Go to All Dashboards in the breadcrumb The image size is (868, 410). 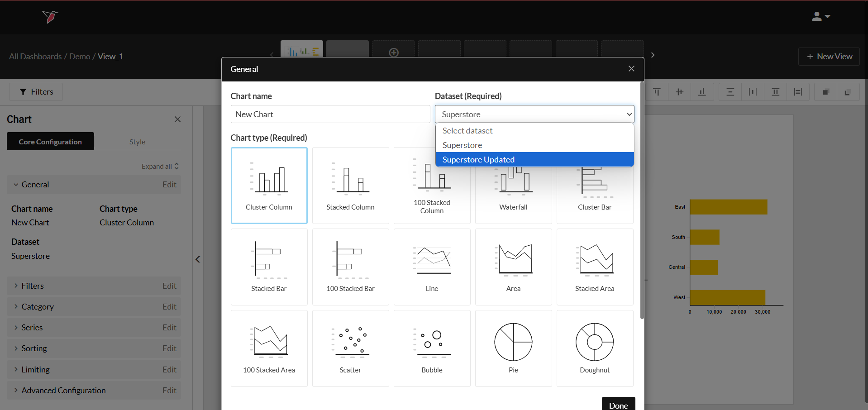[x=35, y=57]
